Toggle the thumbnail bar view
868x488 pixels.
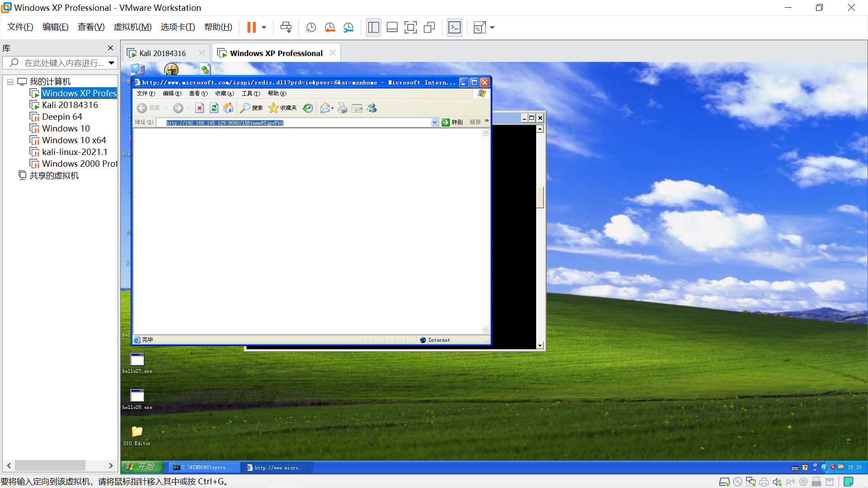[x=392, y=28]
